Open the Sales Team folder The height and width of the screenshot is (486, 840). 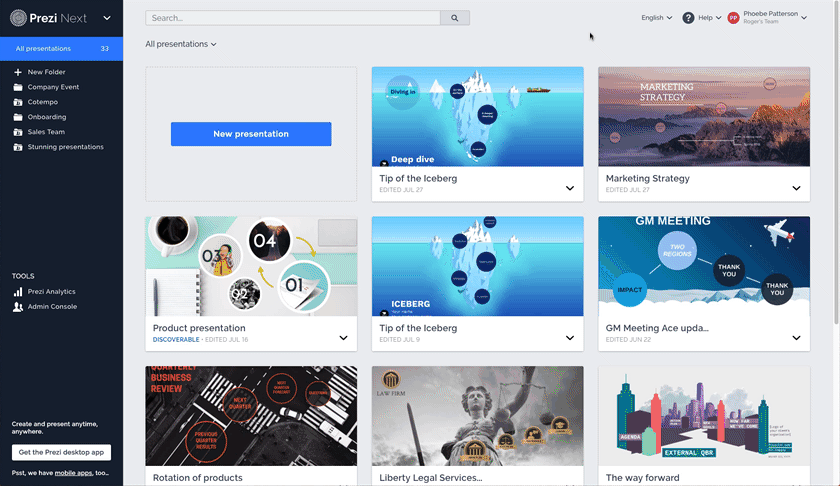(x=46, y=132)
